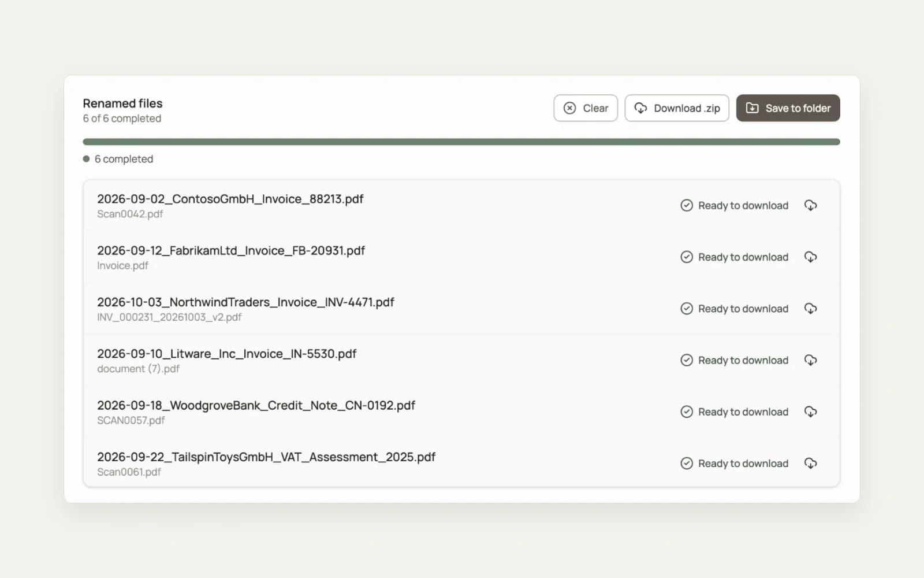This screenshot has width=924, height=578.
Task: Click the green completion progress bar
Action: click(x=461, y=142)
